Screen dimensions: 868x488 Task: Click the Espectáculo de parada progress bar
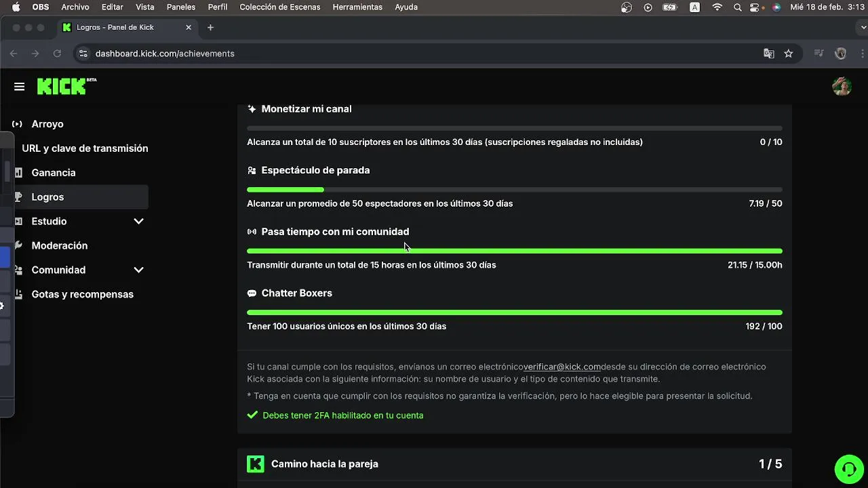[515, 190]
